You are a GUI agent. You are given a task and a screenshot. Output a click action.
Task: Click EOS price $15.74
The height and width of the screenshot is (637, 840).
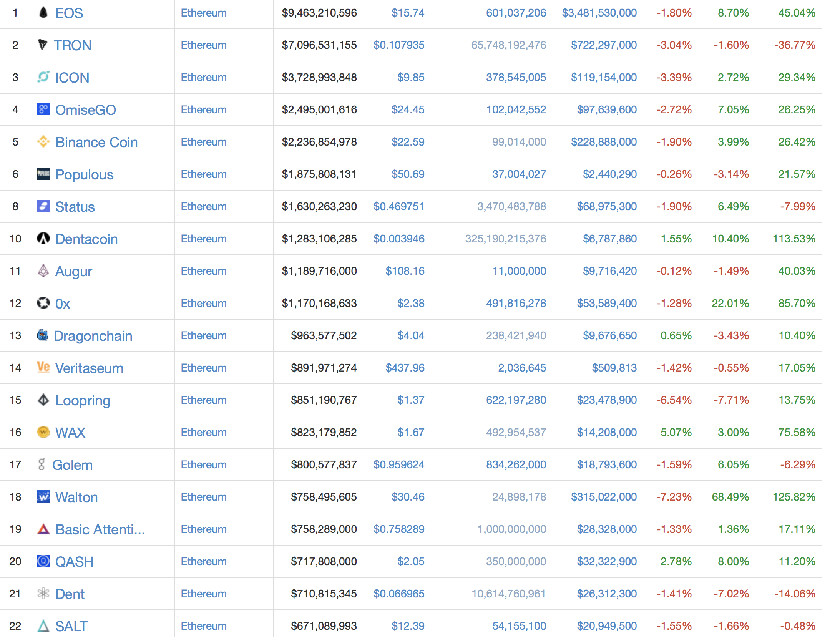click(x=408, y=13)
